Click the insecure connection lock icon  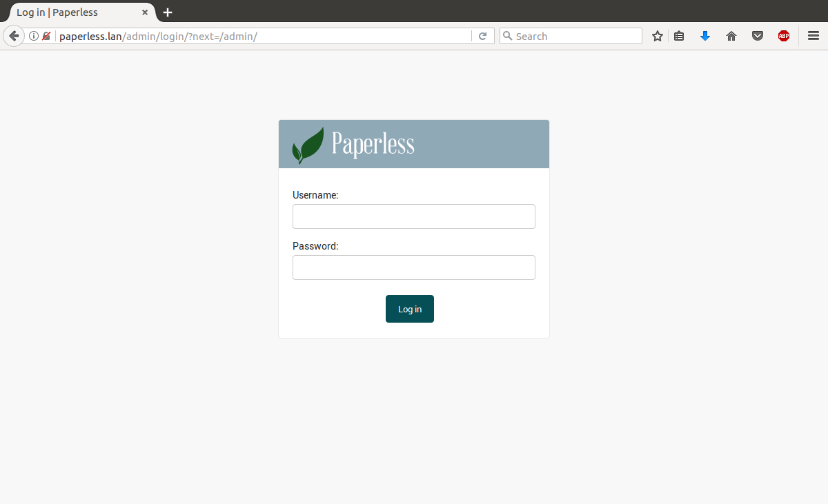click(46, 36)
